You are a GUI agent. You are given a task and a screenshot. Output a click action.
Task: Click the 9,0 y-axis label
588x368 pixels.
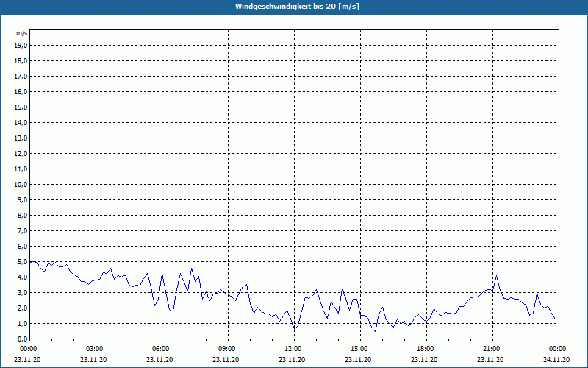22,199
